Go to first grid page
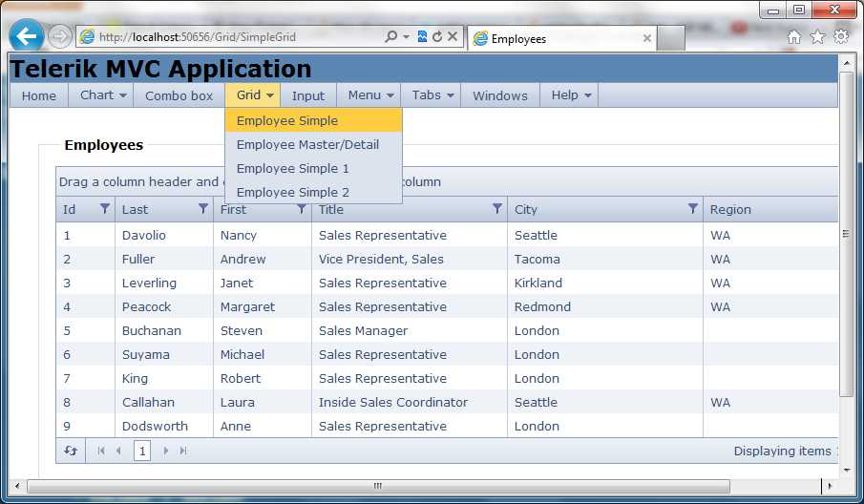This screenshot has width=864, height=504. click(101, 451)
